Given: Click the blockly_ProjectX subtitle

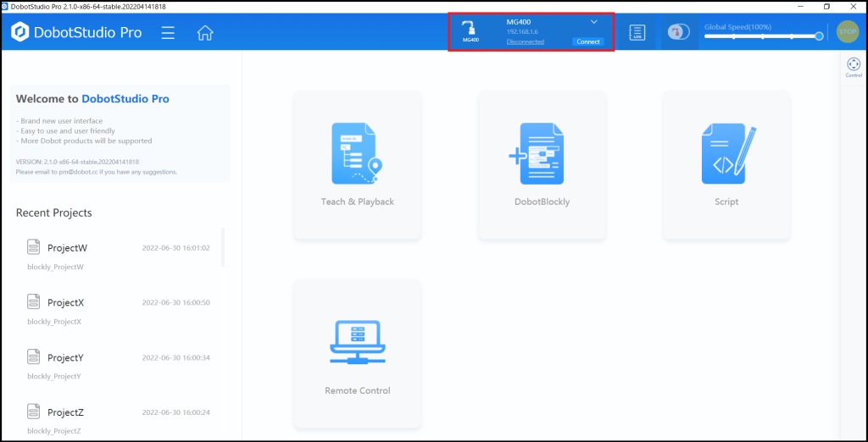Looking at the screenshot, I should (x=55, y=322).
